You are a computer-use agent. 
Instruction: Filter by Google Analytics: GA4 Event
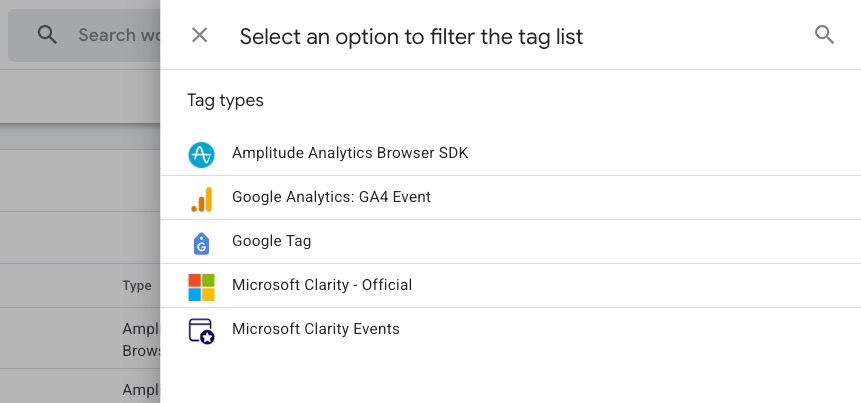click(x=511, y=198)
